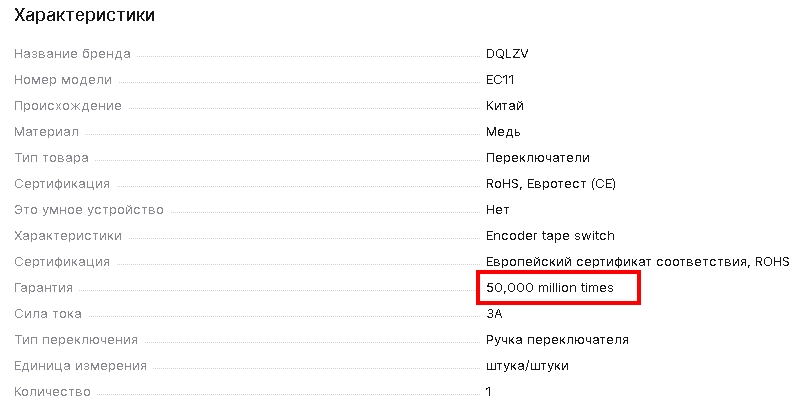Select the origin value "Китай"
Viewport: 806px width, 407px height.
coord(505,105)
